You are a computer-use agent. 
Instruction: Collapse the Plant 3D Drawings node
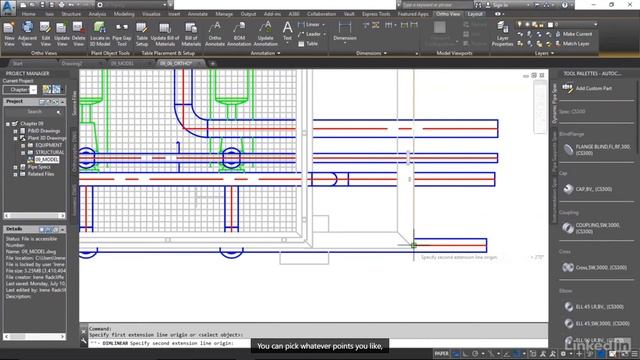coord(16,138)
